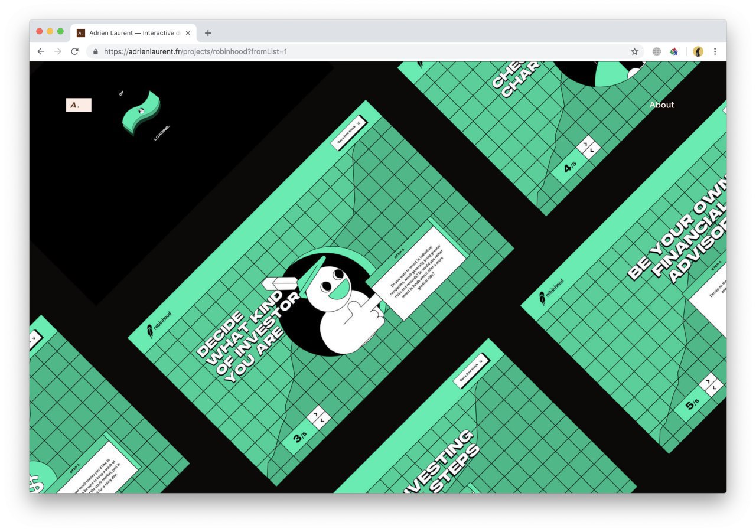Click the colorful pinwheel extension icon
This screenshot has height=532, width=756.
point(673,51)
